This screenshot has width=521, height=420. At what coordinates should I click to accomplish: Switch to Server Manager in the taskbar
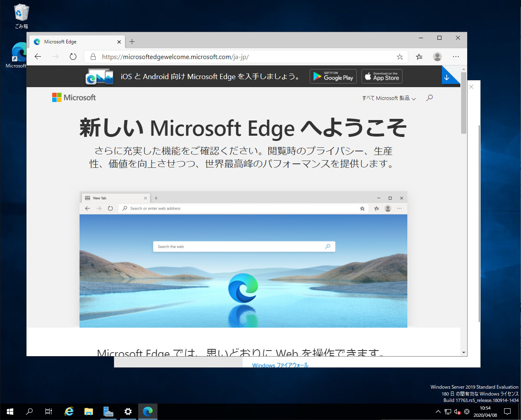[108, 412]
